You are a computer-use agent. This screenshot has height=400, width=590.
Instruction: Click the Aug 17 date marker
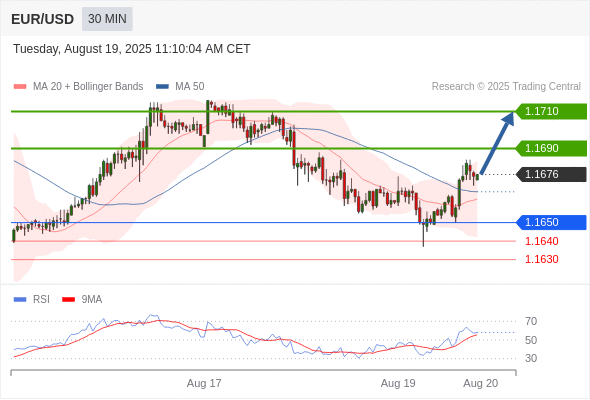(x=204, y=383)
